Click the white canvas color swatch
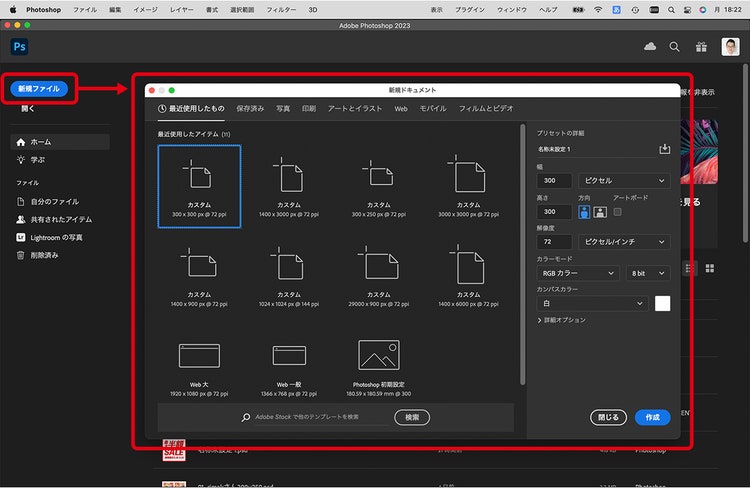Screen dimensions: 750x488 662,303
